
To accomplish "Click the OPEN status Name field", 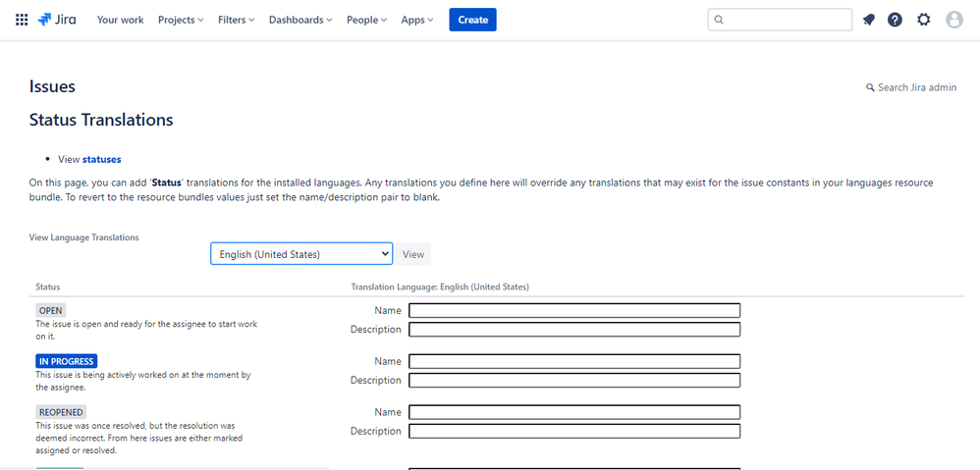I will 574,310.
